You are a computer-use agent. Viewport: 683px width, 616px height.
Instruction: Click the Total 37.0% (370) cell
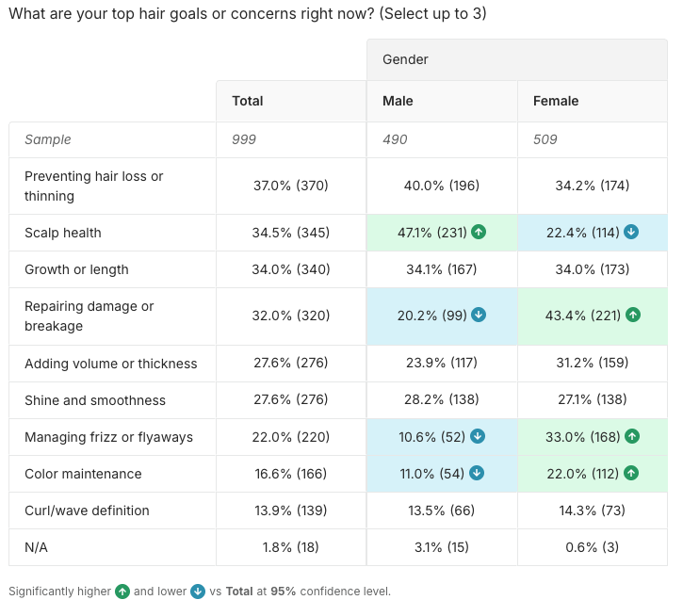tap(290, 186)
